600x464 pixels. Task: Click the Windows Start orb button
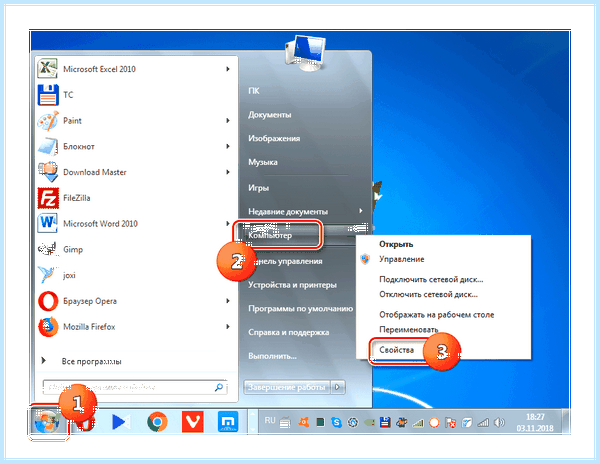point(46,422)
